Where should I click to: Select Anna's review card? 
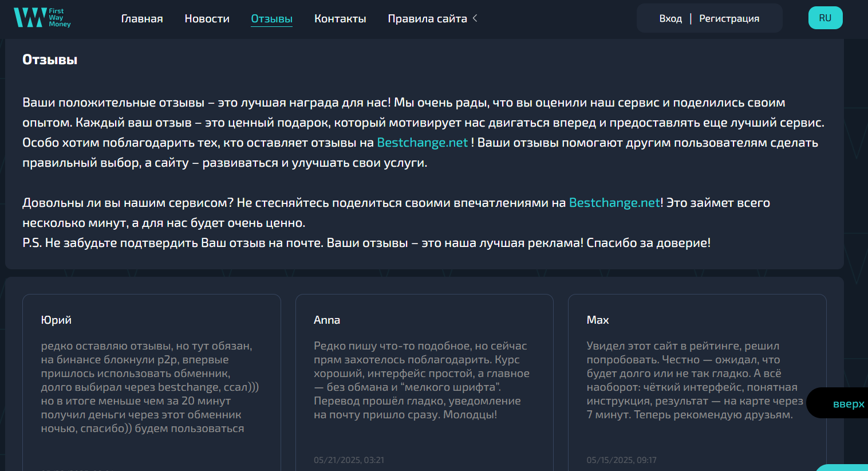tap(424, 378)
